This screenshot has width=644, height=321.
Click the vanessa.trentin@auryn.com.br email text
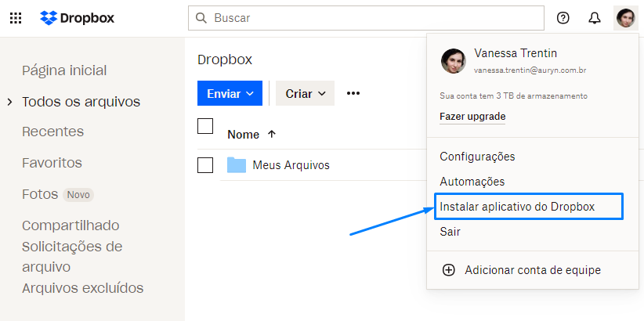pyautogui.click(x=530, y=70)
